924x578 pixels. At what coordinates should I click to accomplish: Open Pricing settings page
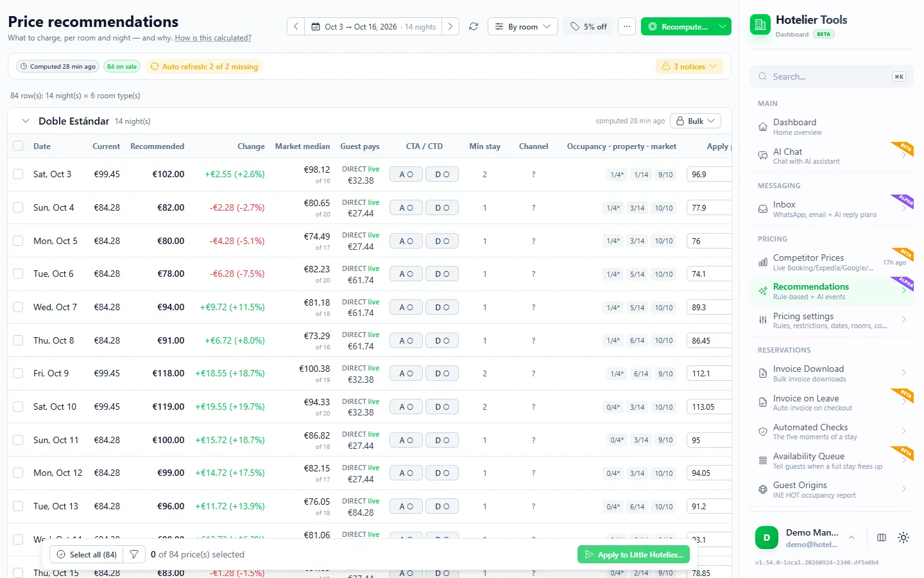[x=832, y=320]
